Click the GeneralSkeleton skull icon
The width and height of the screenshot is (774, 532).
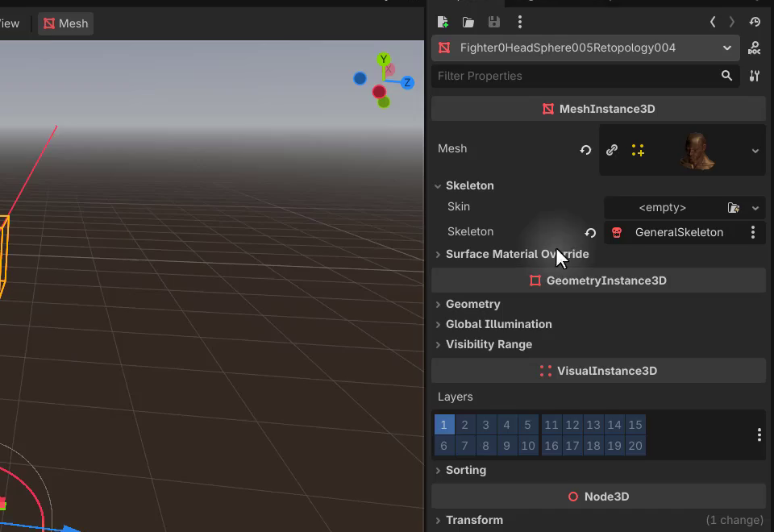pos(617,232)
